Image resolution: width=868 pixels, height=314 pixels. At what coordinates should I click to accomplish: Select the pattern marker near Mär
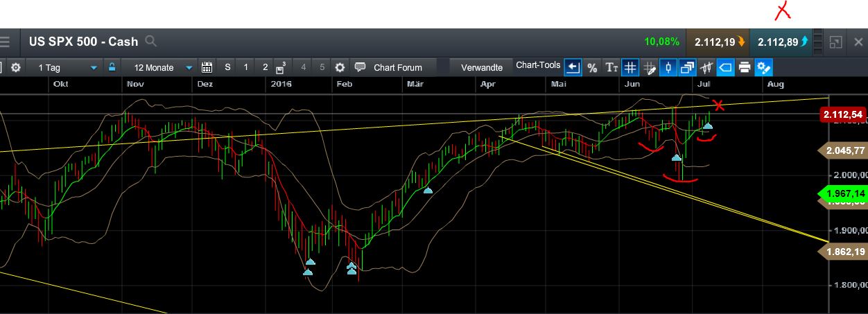click(x=428, y=190)
